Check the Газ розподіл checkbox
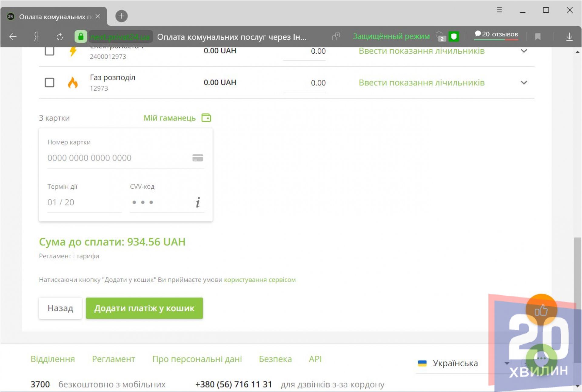This screenshot has height=392, width=582. (49, 82)
